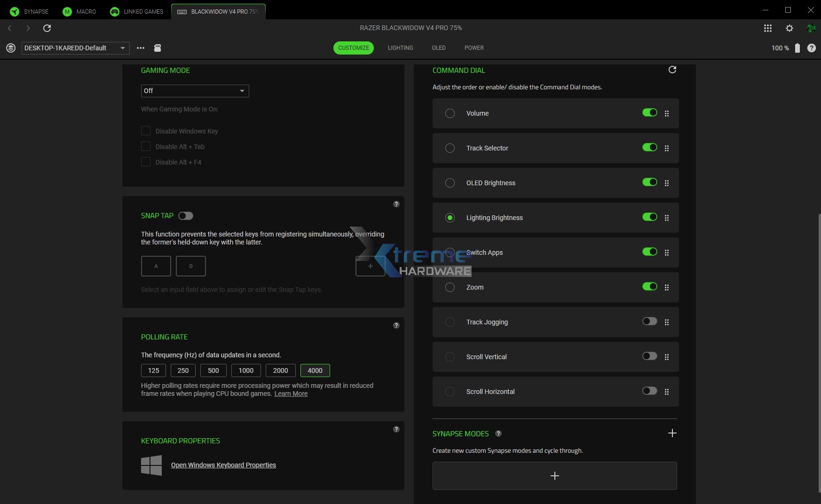
Task: Click the help question mark icon
Action: (x=812, y=47)
